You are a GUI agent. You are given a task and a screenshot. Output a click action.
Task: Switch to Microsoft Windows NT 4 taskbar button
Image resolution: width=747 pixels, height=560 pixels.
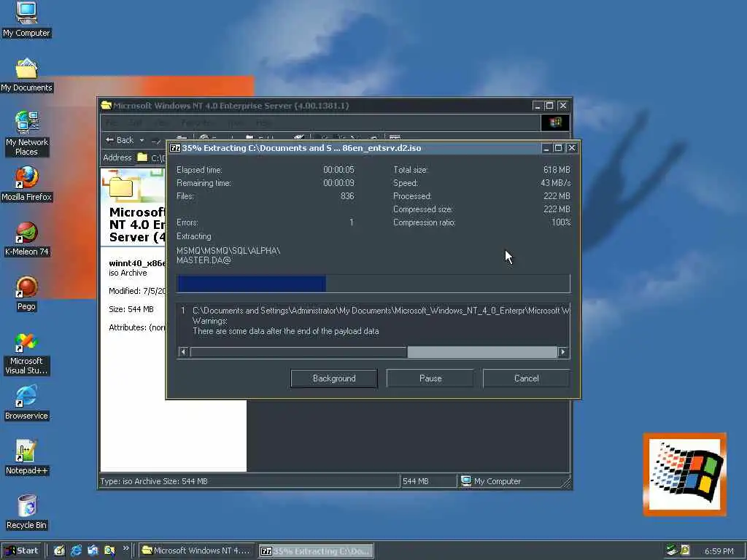tap(196, 551)
